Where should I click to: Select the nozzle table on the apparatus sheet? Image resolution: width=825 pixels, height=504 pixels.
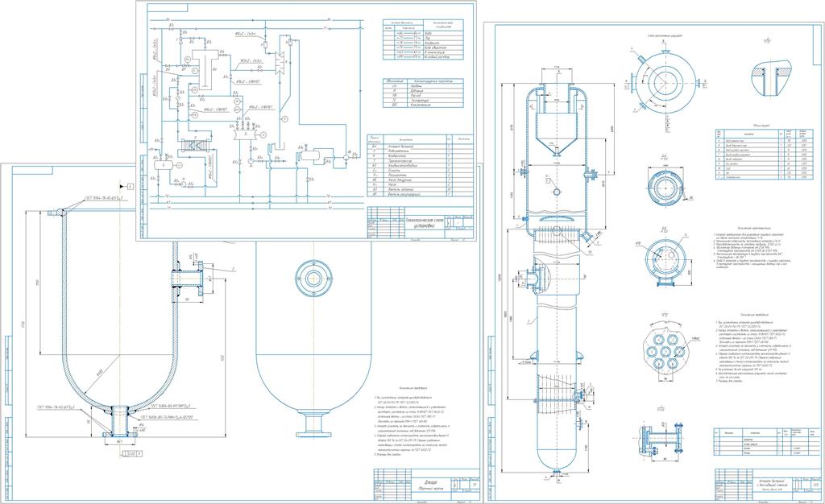point(764,155)
